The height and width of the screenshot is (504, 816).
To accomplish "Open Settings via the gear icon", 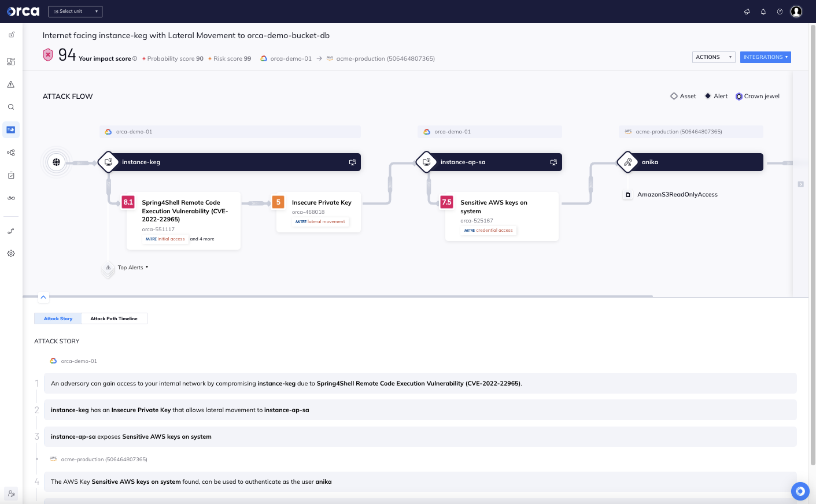I will [10, 253].
